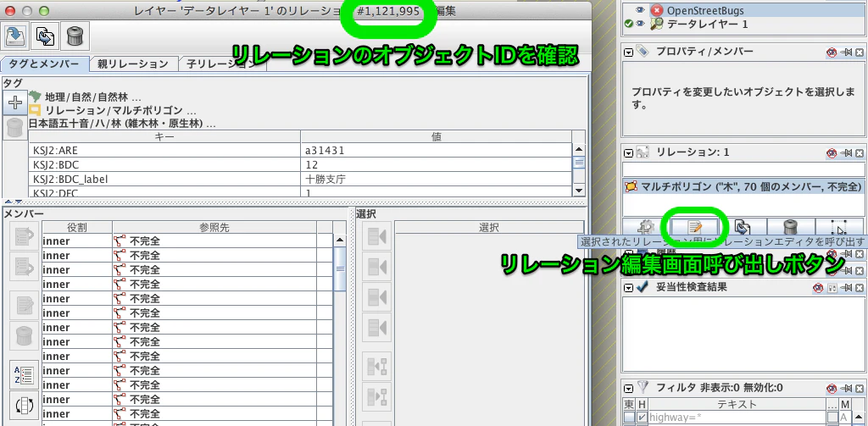Click value cell 十勝支庁
Image resolution: width=868 pixels, height=426 pixels.
(437, 179)
